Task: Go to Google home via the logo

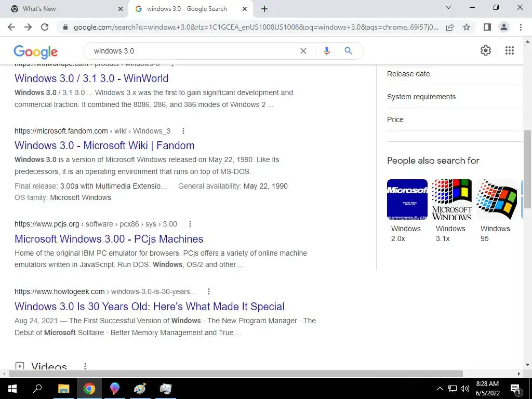Action: coord(36,51)
